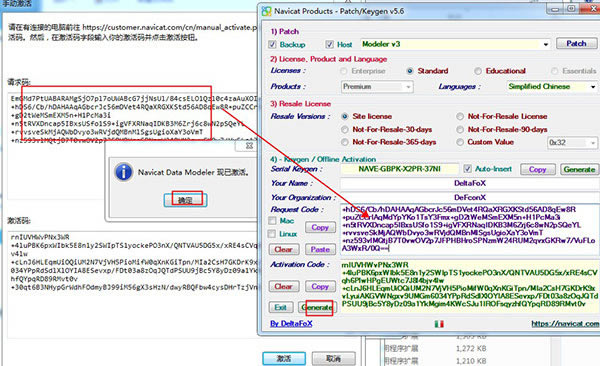Clear the activation code

(283, 286)
